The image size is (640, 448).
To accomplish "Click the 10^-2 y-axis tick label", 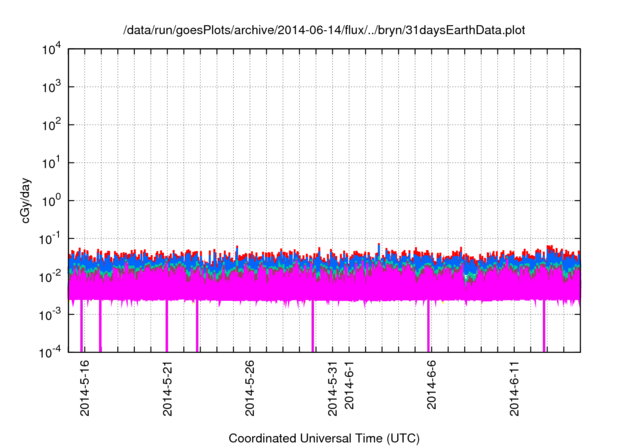I will tap(50, 276).
